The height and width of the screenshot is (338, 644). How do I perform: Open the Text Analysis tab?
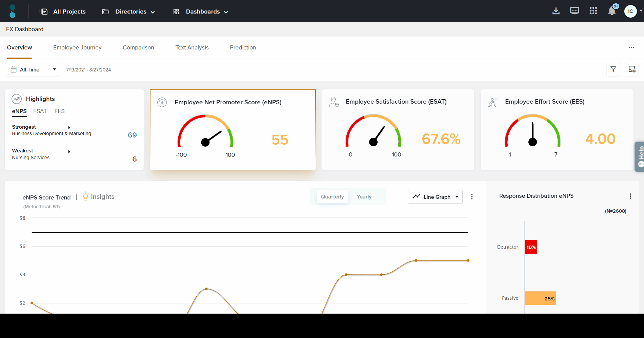192,47
